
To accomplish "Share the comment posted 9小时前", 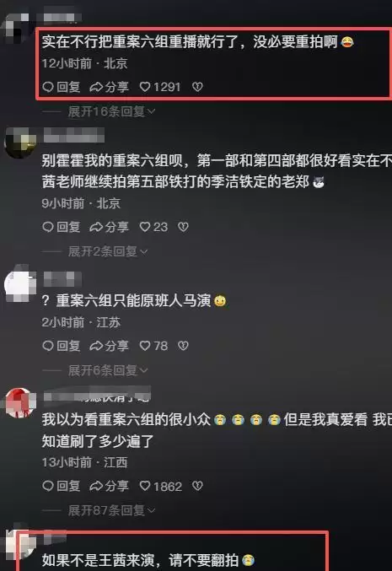I will [110, 227].
